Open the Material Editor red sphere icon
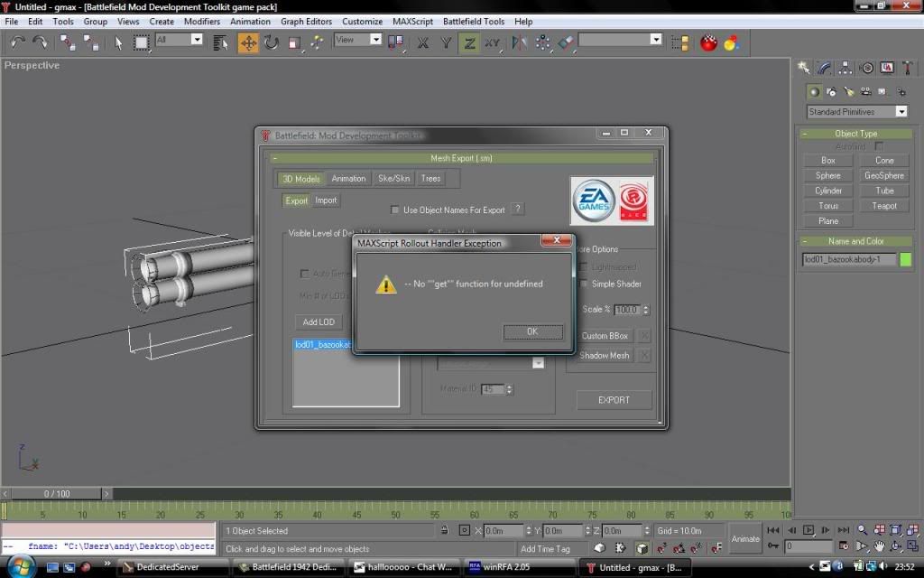This screenshot has height=578, width=924. click(x=708, y=42)
